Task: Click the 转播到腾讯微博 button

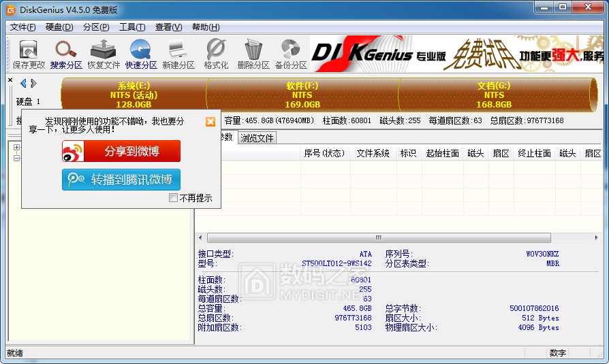Action: [x=121, y=180]
